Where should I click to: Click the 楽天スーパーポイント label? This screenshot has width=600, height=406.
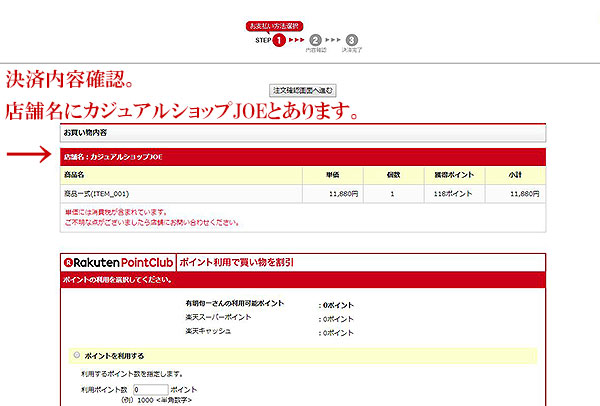click(218, 317)
